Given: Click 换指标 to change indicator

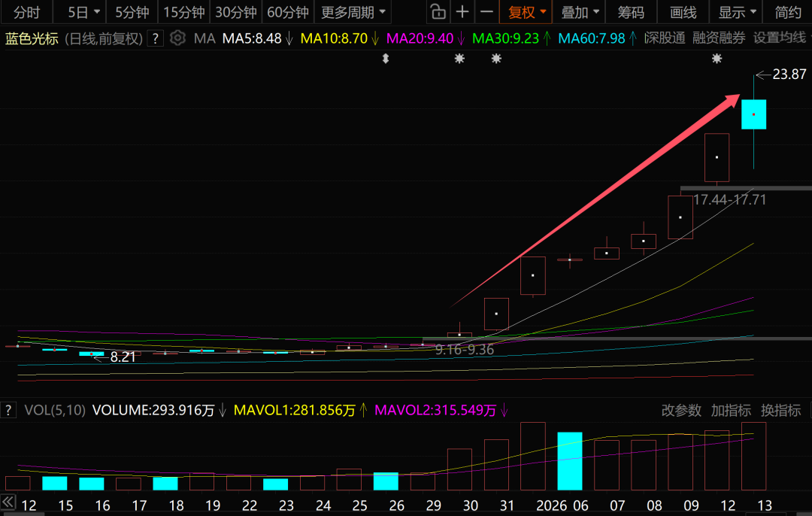Looking at the screenshot, I should tap(781, 410).
